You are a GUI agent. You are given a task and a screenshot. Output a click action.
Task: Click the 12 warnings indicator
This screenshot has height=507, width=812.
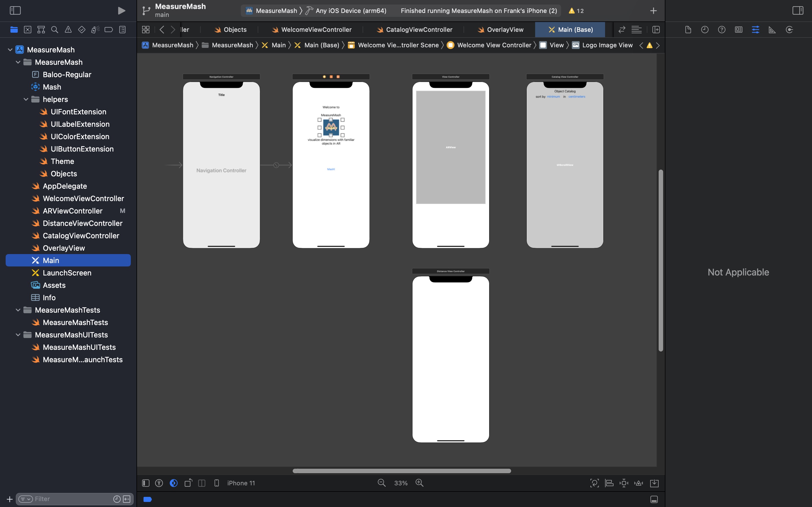pos(576,11)
